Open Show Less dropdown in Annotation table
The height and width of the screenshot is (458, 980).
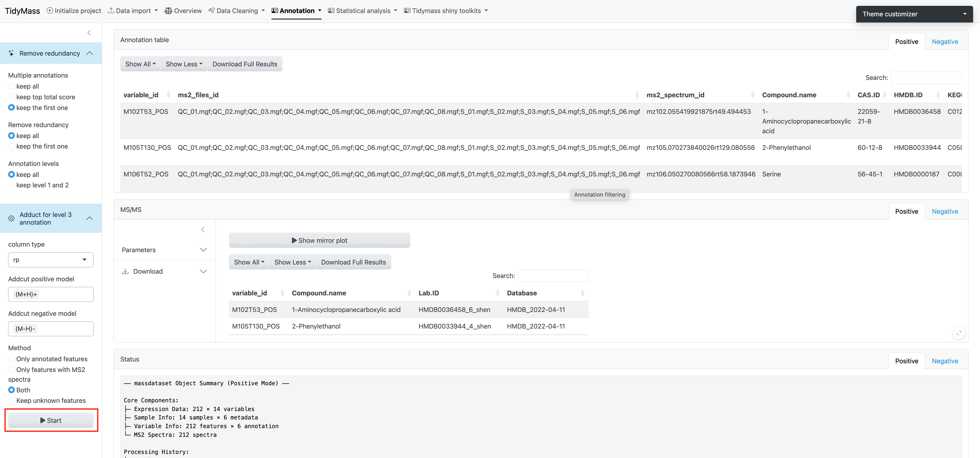pos(184,64)
